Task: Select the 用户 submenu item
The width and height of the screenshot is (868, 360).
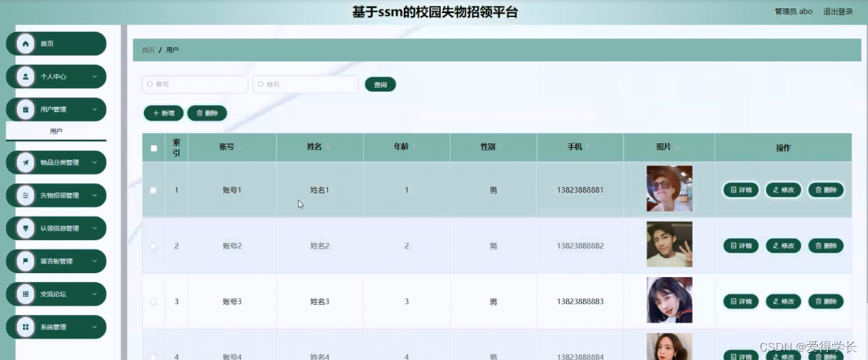Action: [56, 131]
